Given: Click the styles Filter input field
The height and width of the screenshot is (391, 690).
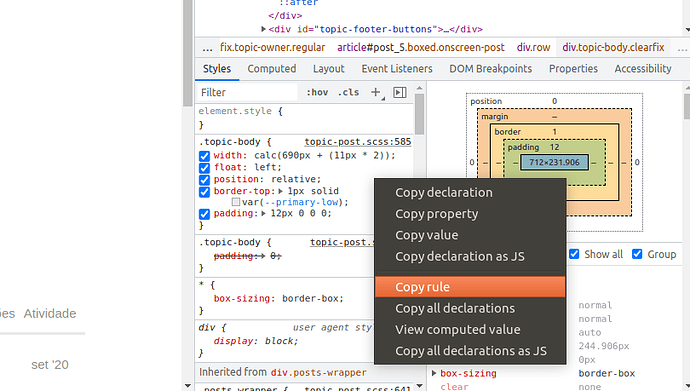Looking at the screenshot, I should pyautogui.click(x=247, y=92).
